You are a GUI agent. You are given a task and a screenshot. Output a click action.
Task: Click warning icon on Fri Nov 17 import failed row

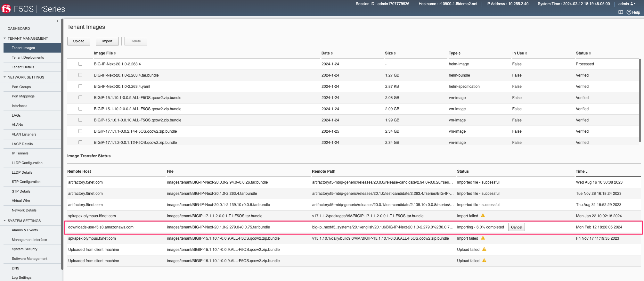coord(483,238)
